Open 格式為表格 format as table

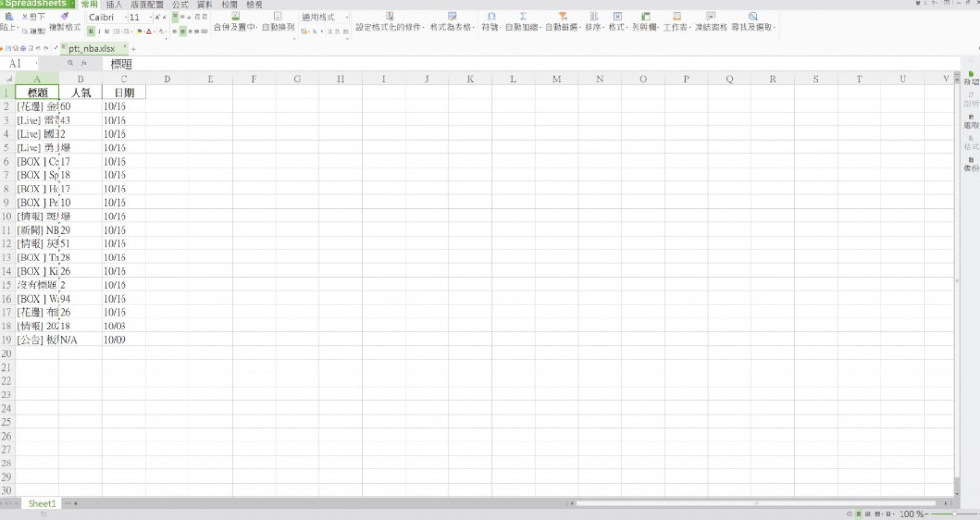(x=452, y=22)
